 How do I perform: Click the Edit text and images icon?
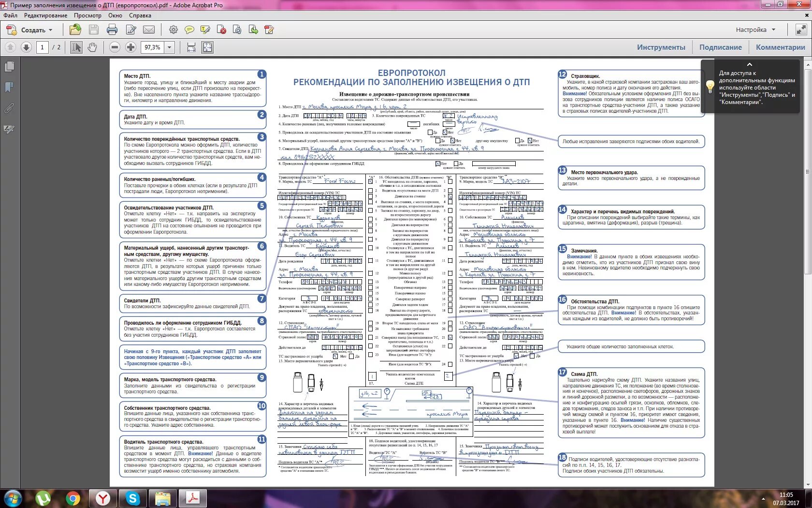(x=130, y=30)
